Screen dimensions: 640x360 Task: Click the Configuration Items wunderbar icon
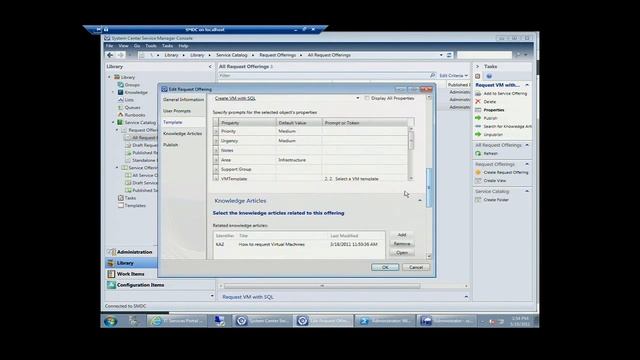(x=111, y=285)
